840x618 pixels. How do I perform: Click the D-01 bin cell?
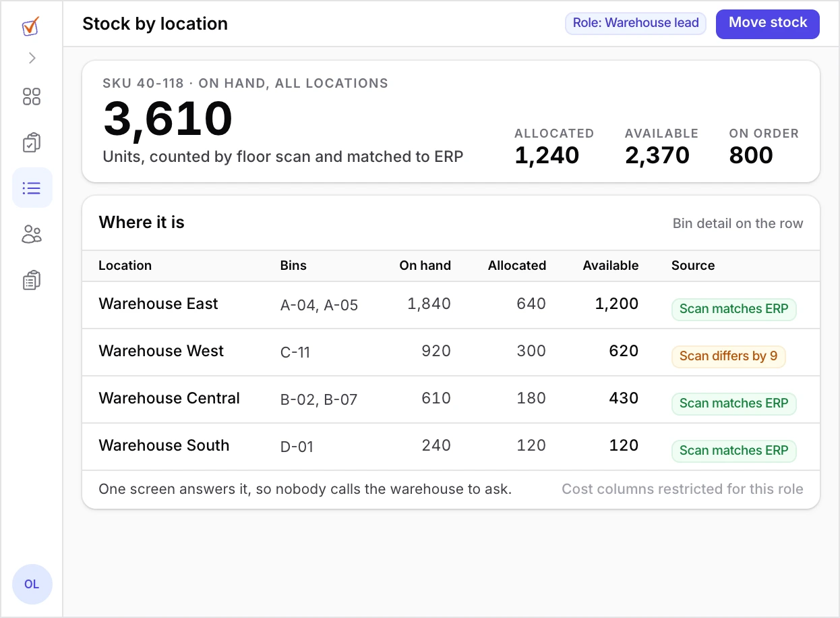click(297, 447)
